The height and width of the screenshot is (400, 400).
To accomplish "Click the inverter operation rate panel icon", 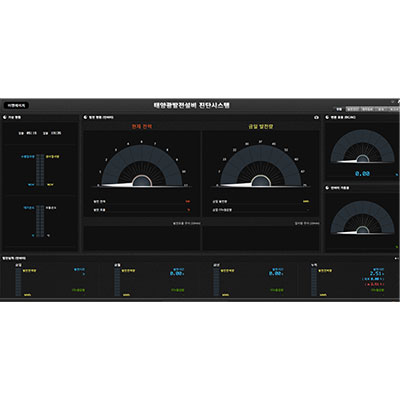I will click(327, 188).
